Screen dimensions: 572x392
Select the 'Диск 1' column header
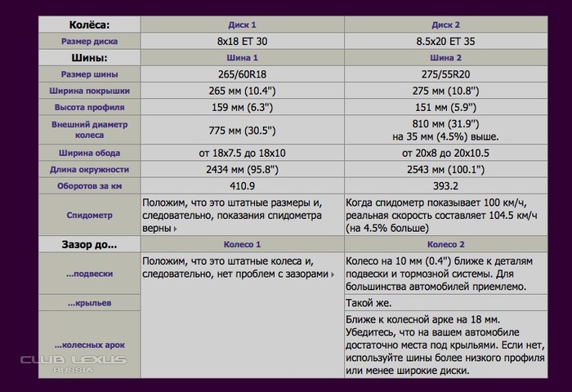(242, 24)
